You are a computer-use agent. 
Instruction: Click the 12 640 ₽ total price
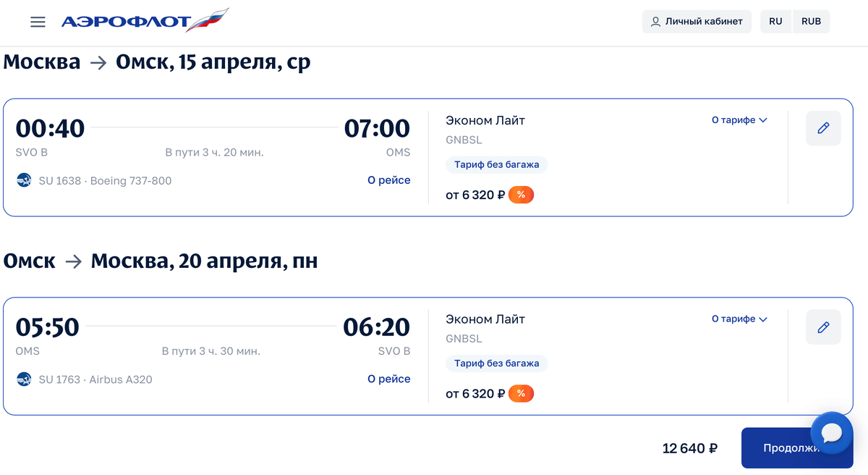tap(689, 449)
